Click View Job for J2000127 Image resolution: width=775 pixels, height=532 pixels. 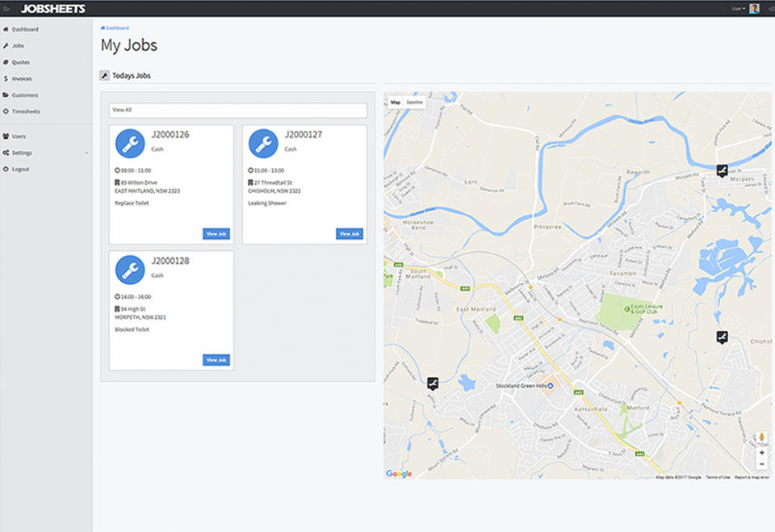click(x=350, y=233)
